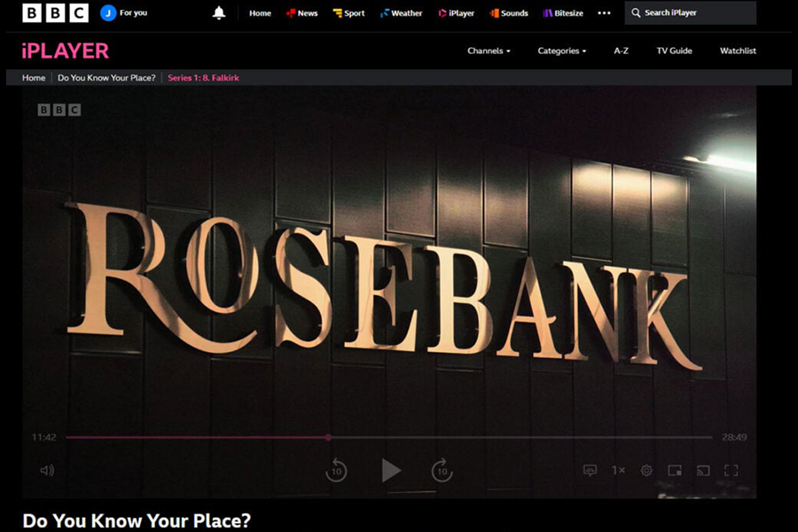Enable picture-in-picture mode
The width and height of the screenshot is (798, 532).
point(675,471)
